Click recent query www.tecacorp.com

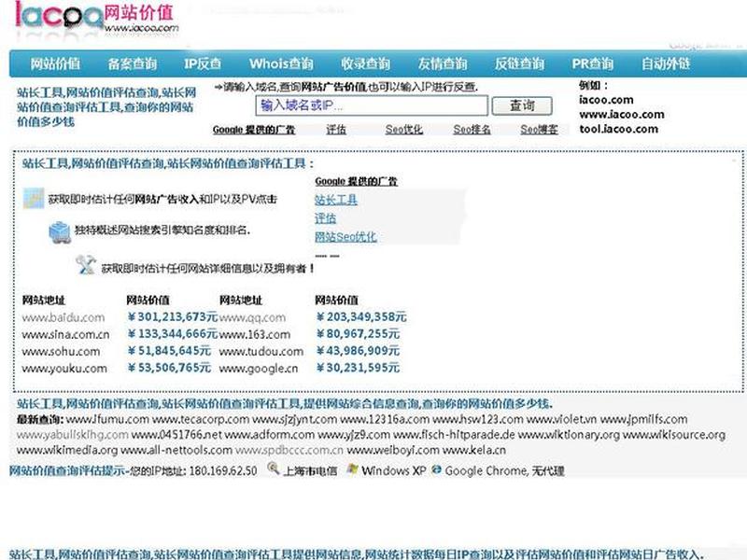201,419
